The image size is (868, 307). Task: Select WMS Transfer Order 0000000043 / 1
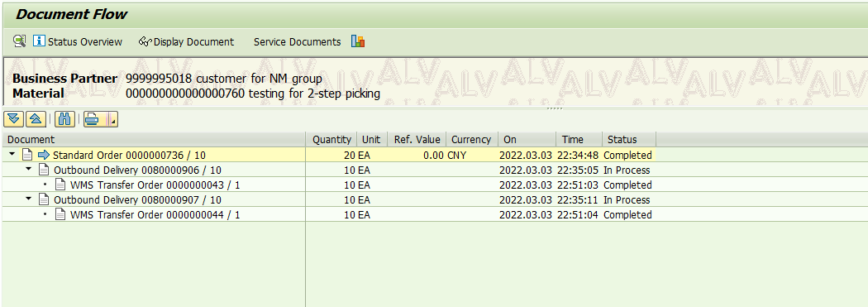155,185
